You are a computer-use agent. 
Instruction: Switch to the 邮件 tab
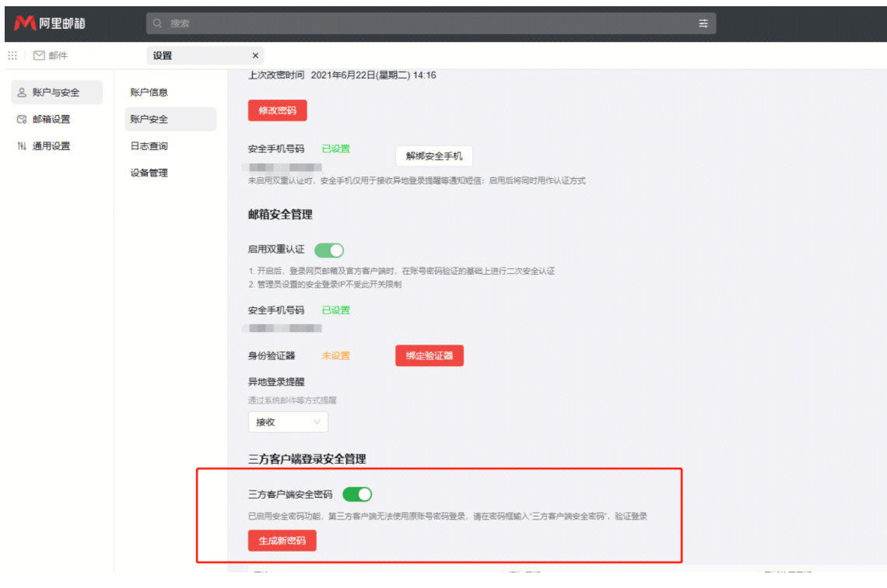coord(51,55)
